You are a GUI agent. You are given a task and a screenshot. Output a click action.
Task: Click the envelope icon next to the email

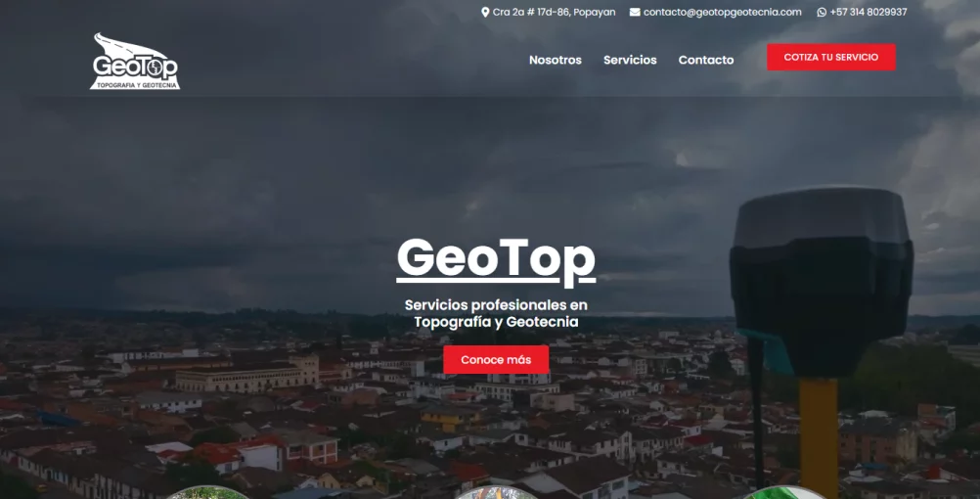pyautogui.click(x=635, y=12)
